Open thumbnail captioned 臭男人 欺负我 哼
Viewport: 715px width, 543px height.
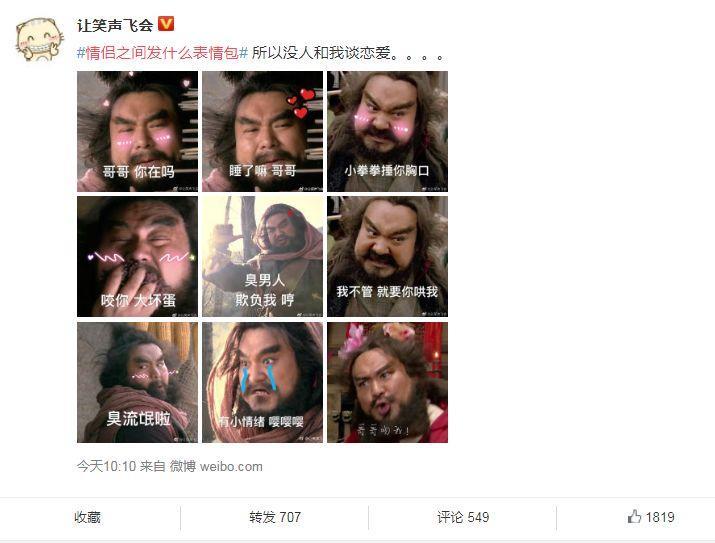coord(262,257)
